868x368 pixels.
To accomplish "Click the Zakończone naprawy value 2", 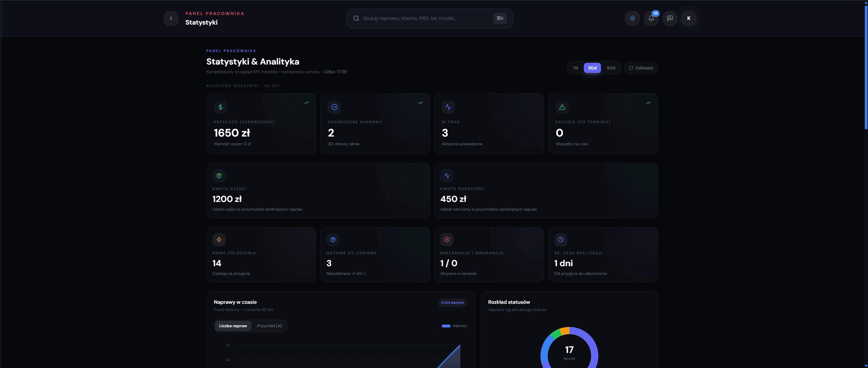I will tap(331, 133).
